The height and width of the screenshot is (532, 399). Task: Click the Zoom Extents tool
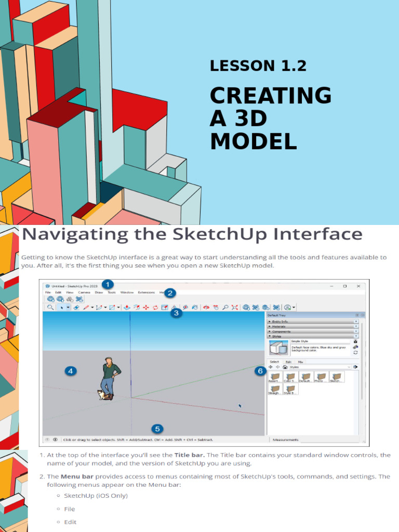pos(234,308)
